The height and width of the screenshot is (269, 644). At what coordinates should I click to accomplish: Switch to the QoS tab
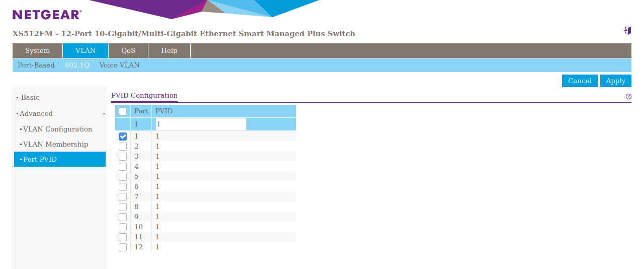(128, 51)
